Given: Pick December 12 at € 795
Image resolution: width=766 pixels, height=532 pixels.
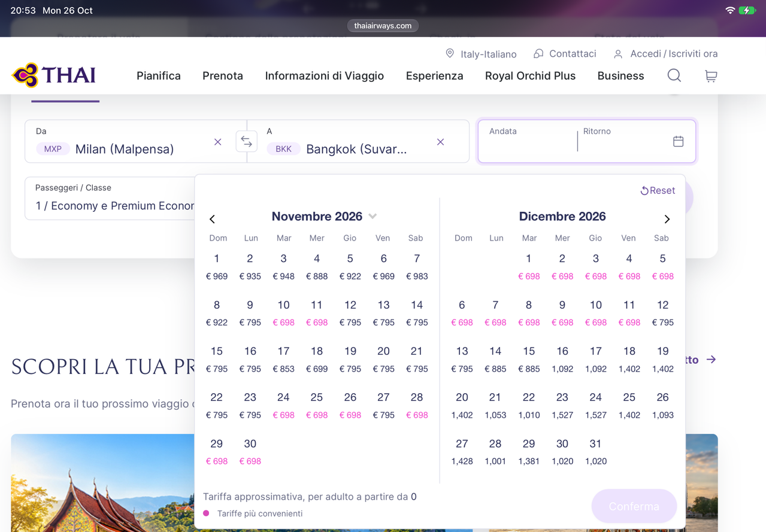Looking at the screenshot, I should 662,313.
